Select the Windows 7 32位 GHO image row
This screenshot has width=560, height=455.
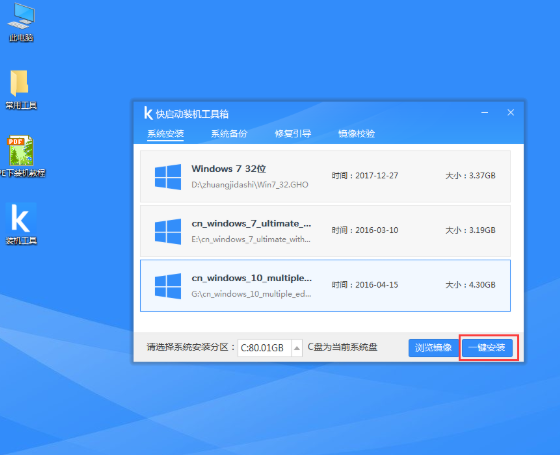tap(325, 177)
